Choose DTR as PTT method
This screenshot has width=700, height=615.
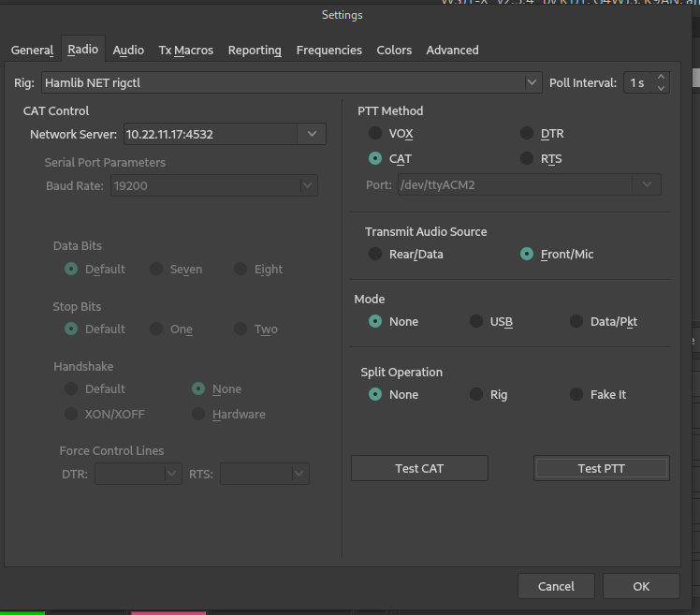tap(542, 133)
